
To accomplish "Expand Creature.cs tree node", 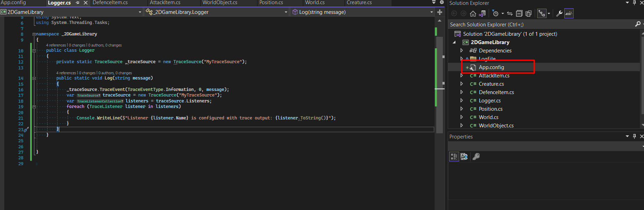I will 462,84.
